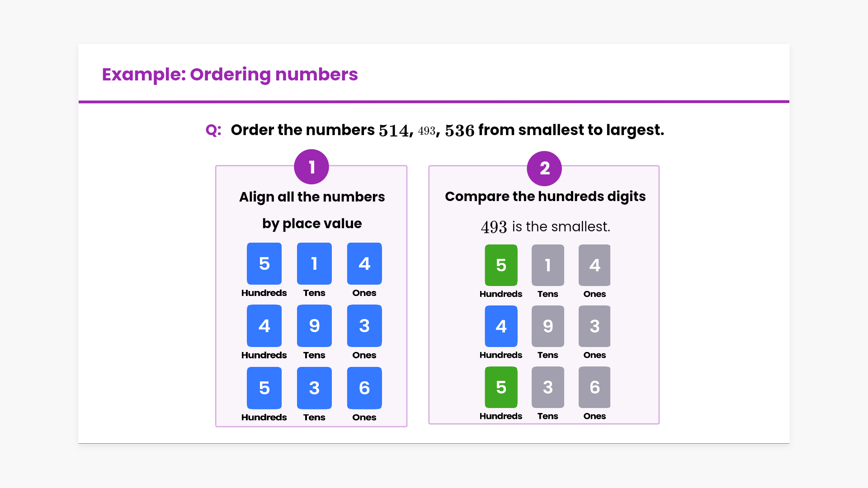This screenshot has width=868, height=488.
Task: Click the small 493 in the question
Action: click(426, 131)
